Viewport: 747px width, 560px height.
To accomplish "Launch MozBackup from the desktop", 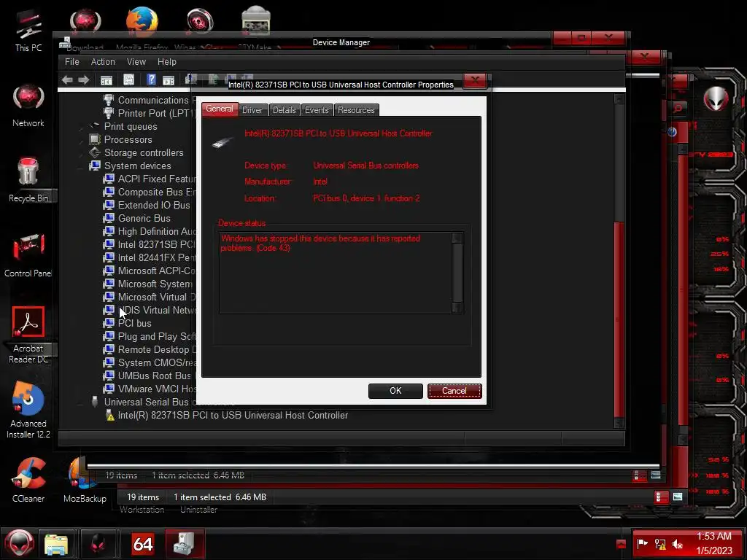I will [x=85, y=480].
